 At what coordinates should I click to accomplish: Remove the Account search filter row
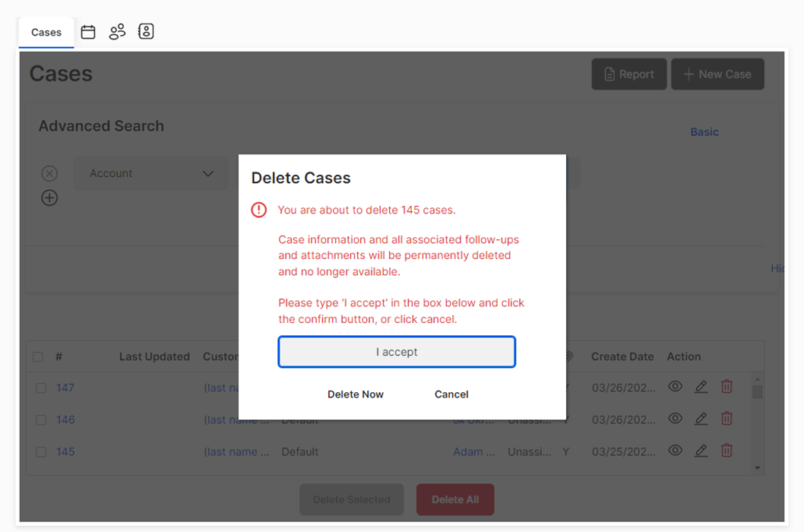tap(49, 173)
